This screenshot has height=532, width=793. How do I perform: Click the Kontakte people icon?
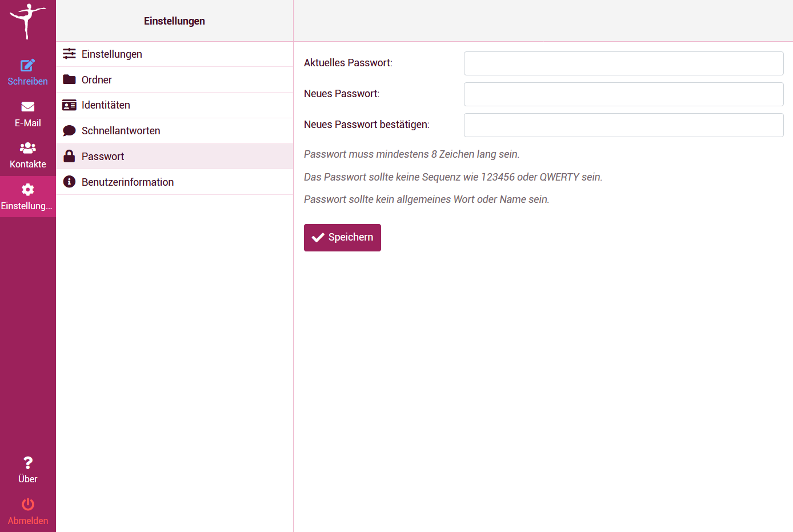[x=27, y=148]
